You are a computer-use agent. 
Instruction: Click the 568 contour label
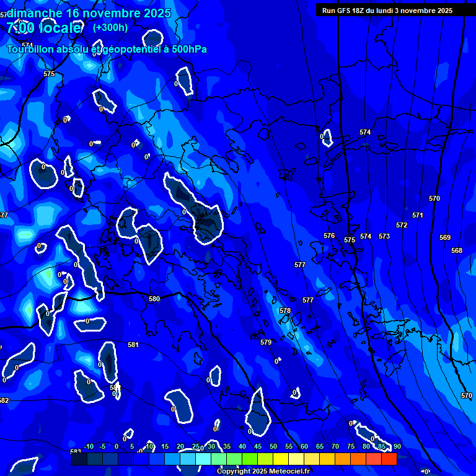pos(457,250)
